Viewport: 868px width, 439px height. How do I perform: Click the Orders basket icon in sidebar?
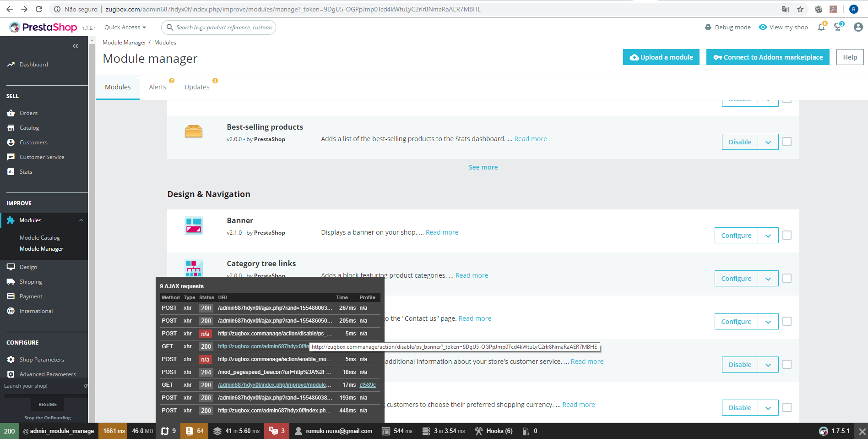(11, 113)
